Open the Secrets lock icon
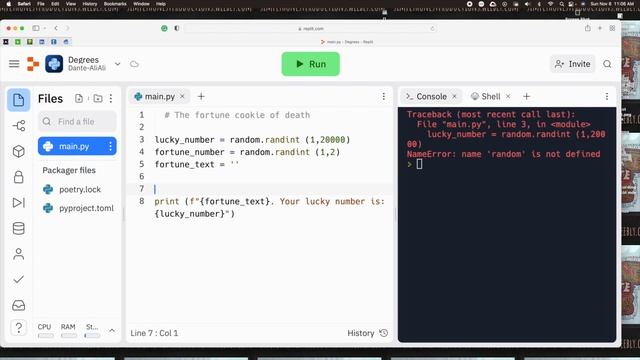 coord(18,177)
